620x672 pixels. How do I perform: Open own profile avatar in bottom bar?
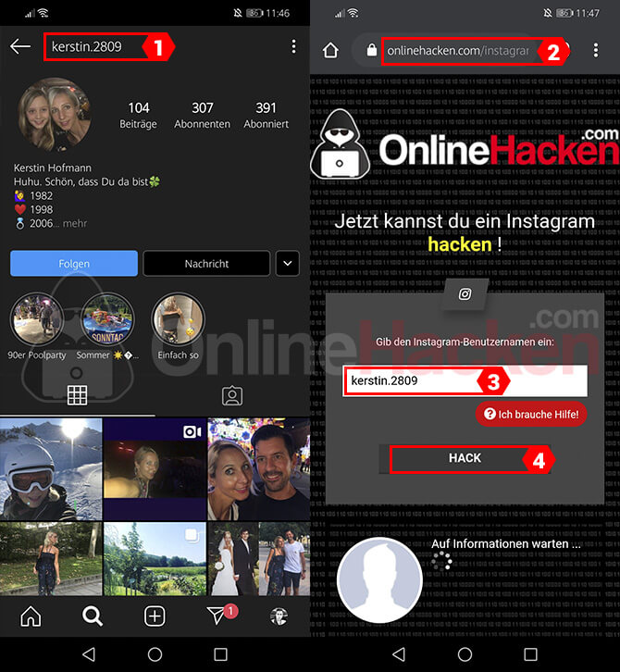[x=279, y=616]
